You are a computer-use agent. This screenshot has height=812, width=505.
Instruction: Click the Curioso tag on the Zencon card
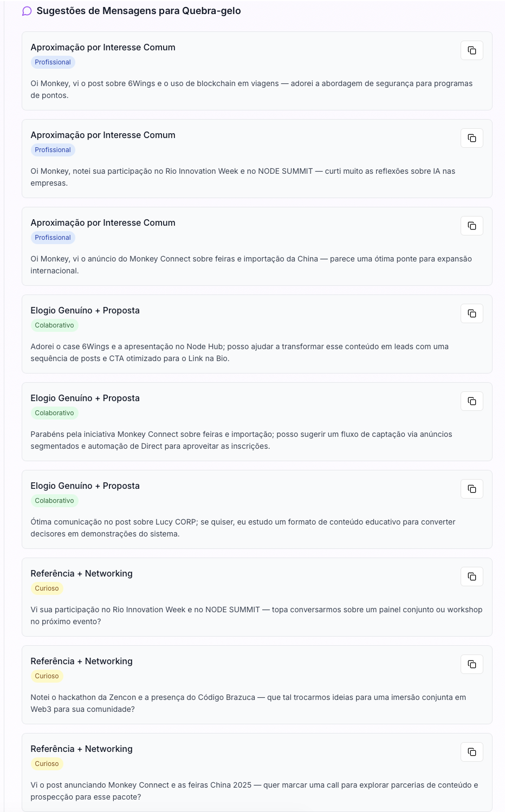(47, 676)
